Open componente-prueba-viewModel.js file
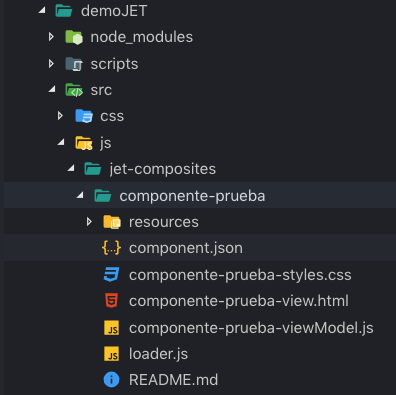 251,328
